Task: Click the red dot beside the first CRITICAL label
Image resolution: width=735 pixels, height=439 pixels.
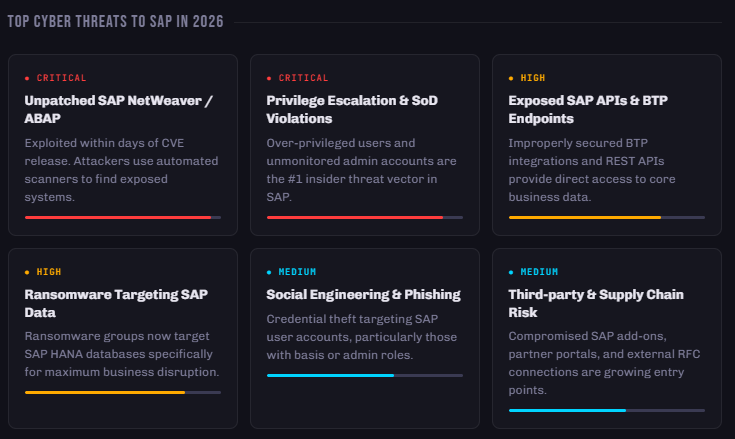Action: (x=27, y=78)
